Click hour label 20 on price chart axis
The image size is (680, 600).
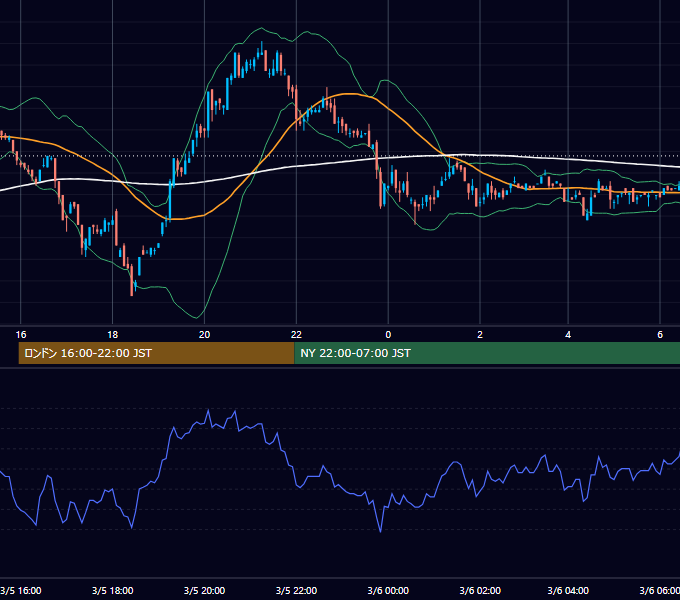click(x=204, y=335)
